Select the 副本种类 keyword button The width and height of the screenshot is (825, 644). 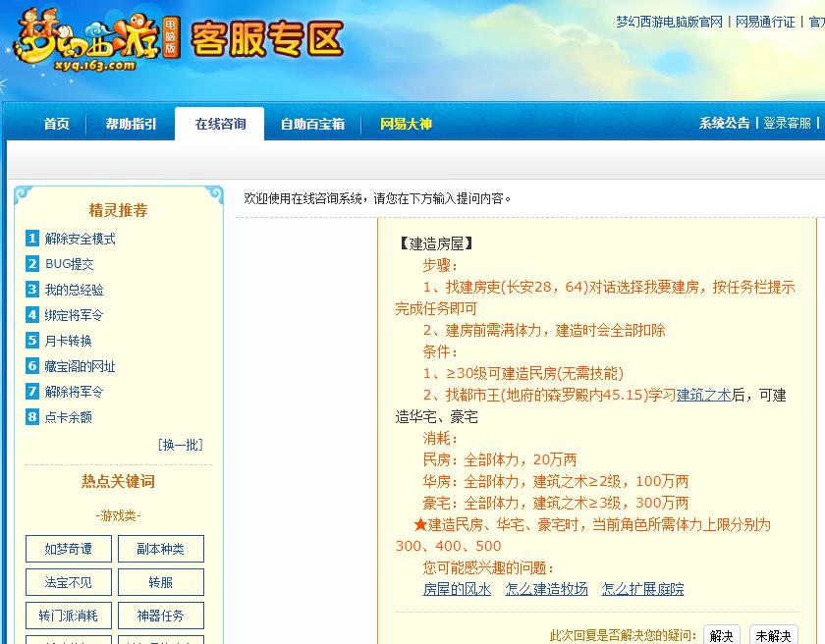[160, 549]
